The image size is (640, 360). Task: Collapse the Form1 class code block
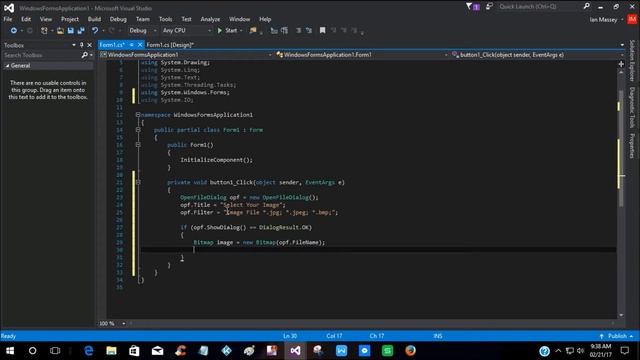138,130
